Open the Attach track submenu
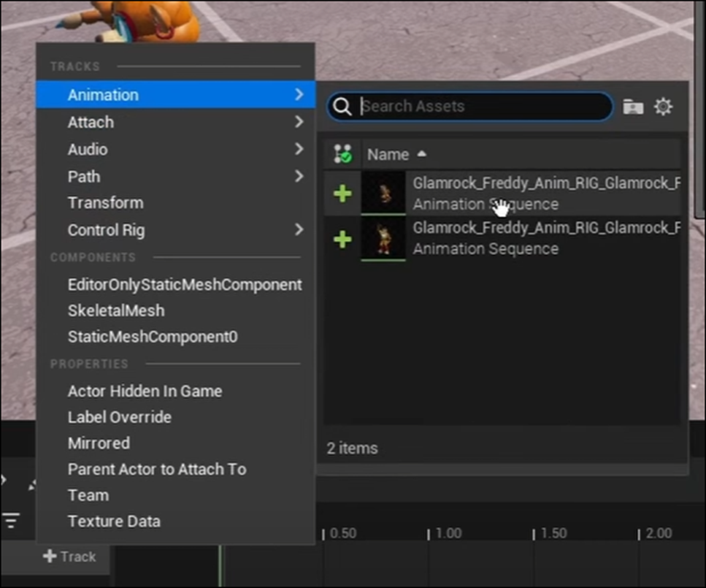This screenshot has height=588, width=706. pos(175,122)
